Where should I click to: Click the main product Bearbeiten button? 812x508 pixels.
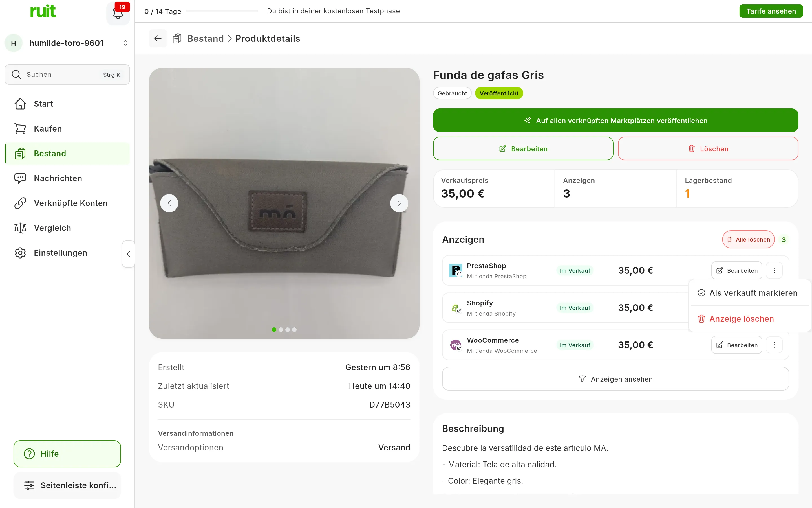pyautogui.click(x=523, y=148)
